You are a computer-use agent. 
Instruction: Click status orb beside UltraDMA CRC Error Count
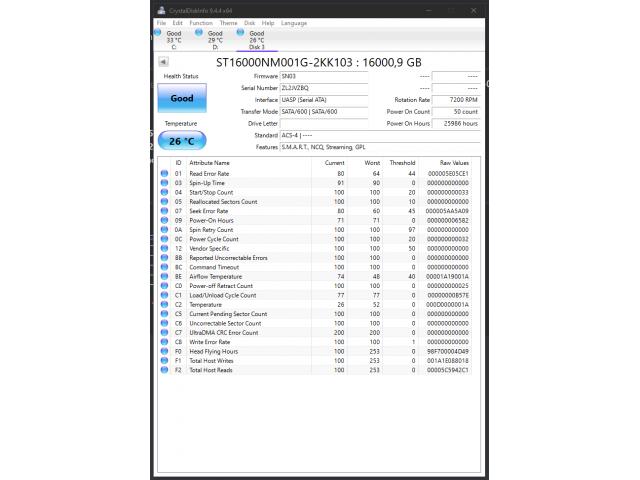click(x=165, y=332)
